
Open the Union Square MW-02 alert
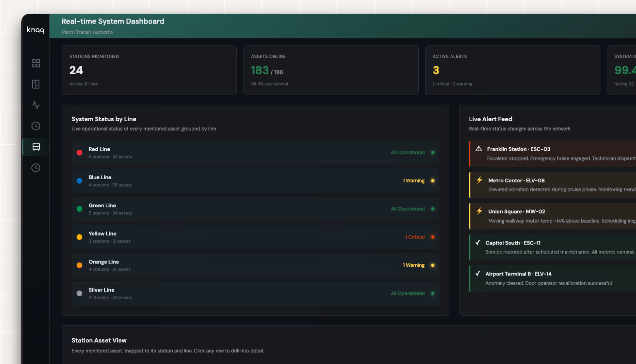552,216
